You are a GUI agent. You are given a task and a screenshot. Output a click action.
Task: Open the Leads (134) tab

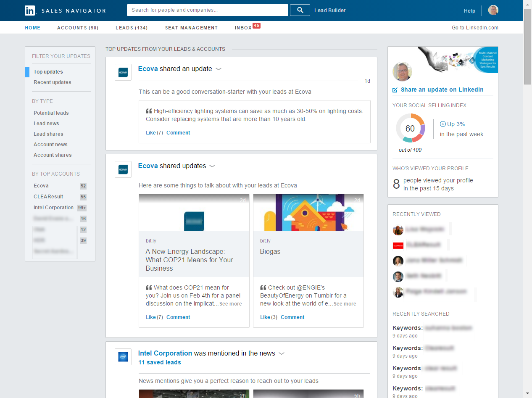click(x=132, y=28)
